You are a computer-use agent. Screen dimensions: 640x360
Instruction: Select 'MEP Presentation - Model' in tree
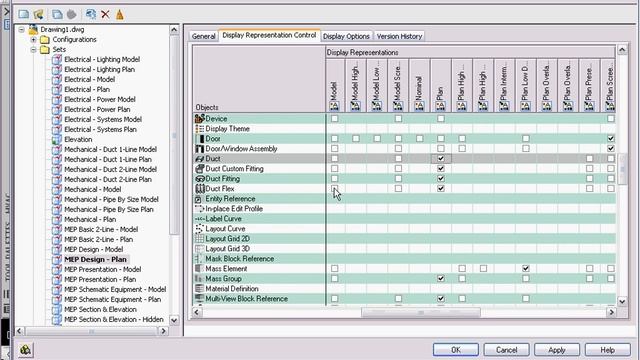[x=103, y=269]
